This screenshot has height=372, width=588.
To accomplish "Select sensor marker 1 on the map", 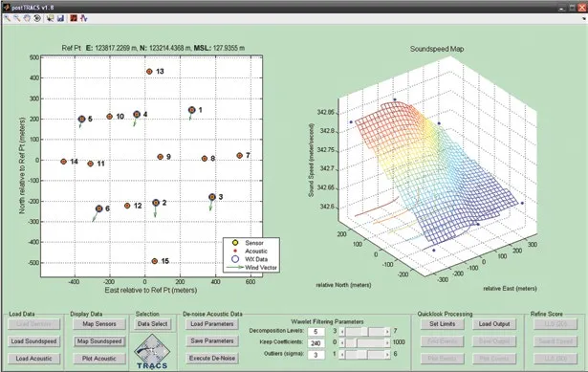I will pos(192,110).
